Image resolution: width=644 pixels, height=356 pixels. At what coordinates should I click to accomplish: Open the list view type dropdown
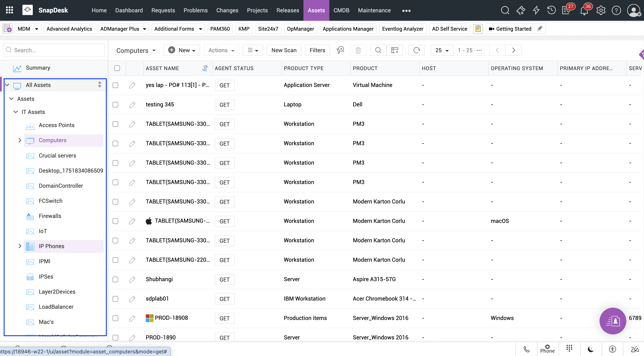(253, 50)
